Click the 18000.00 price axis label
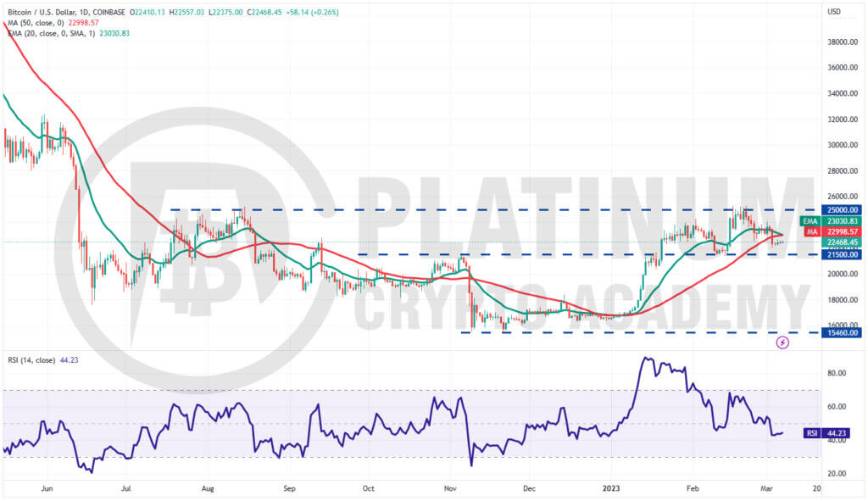 pyautogui.click(x=843, y=300)
